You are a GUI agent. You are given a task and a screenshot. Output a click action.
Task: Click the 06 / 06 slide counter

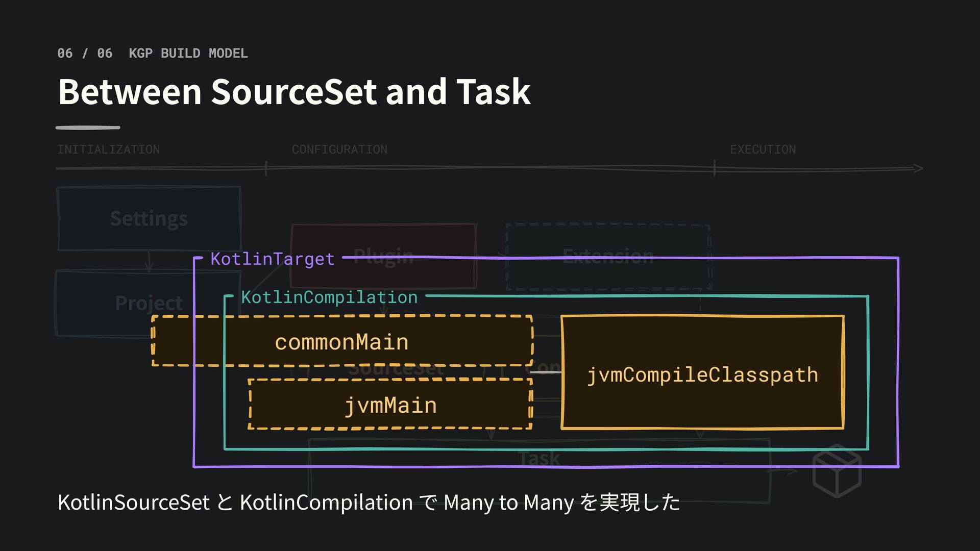pyautogui.click(x=85, y=53)
